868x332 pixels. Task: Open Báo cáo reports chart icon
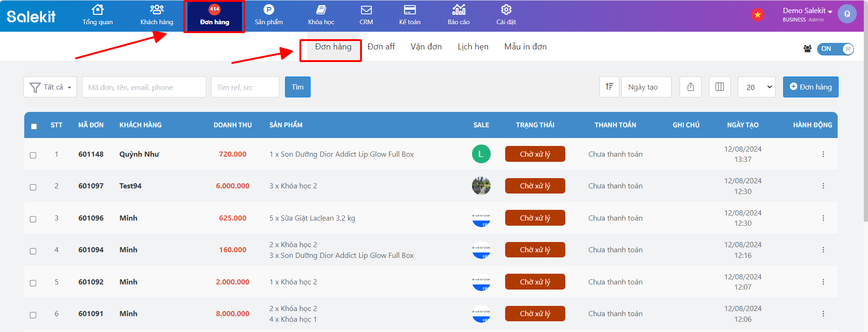458,10
